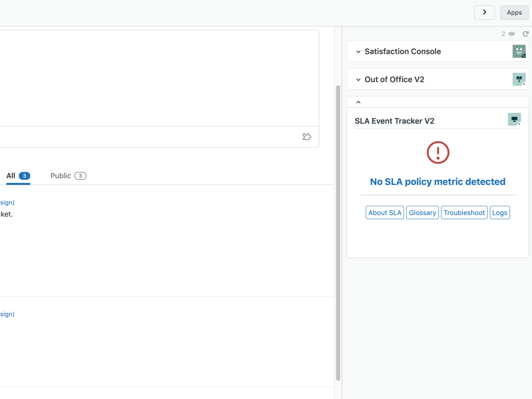Click the eye icon showing viewer count
This screenshot has height=399, width=532.
click(x=511, y=33)
